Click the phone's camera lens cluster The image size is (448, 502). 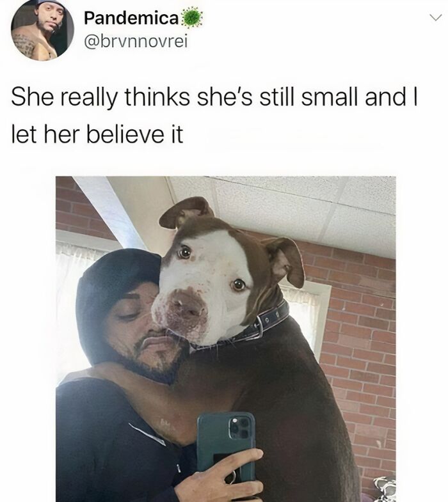tap(240, 428)
